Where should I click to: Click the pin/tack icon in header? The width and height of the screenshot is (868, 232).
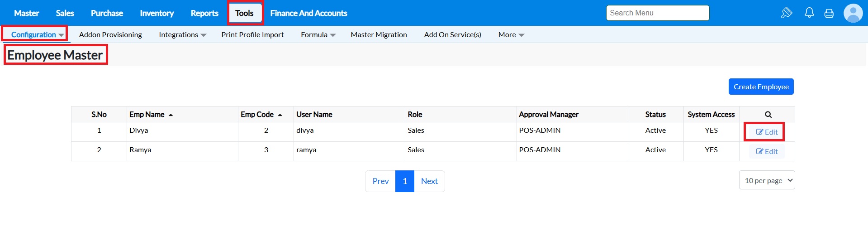pos(787,13)
